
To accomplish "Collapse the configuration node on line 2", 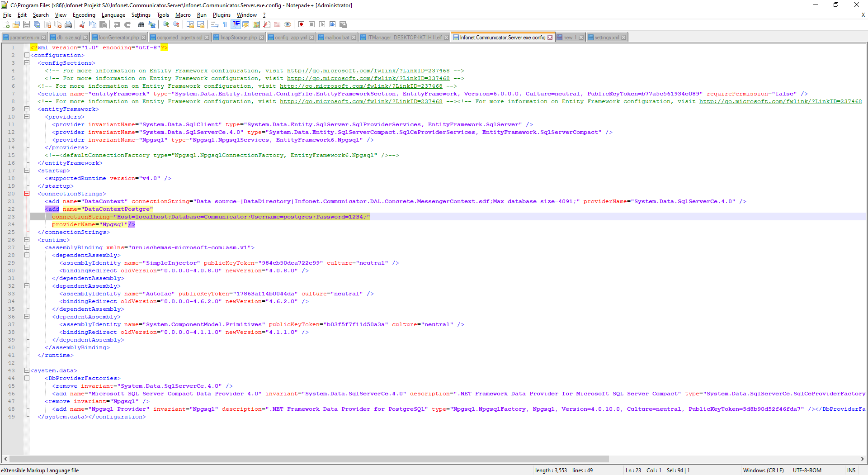I will (27, 55).
